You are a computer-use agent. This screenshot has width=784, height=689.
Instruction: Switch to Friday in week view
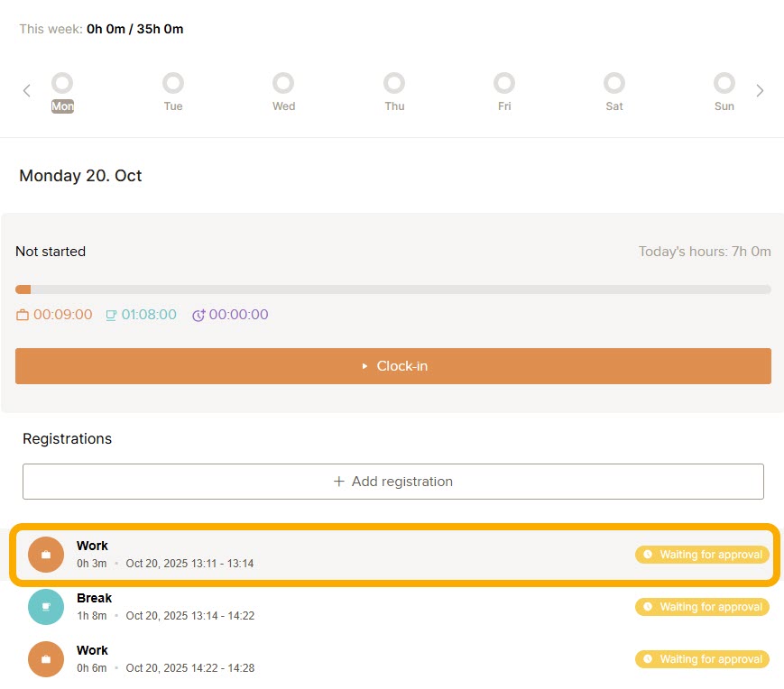504,84
